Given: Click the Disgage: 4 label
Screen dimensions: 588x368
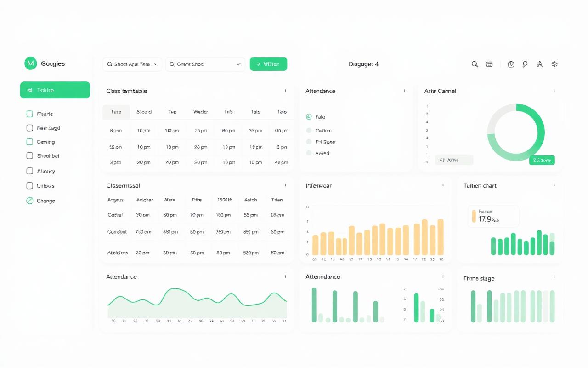Looking at the screenshot, I should [364, 64].
